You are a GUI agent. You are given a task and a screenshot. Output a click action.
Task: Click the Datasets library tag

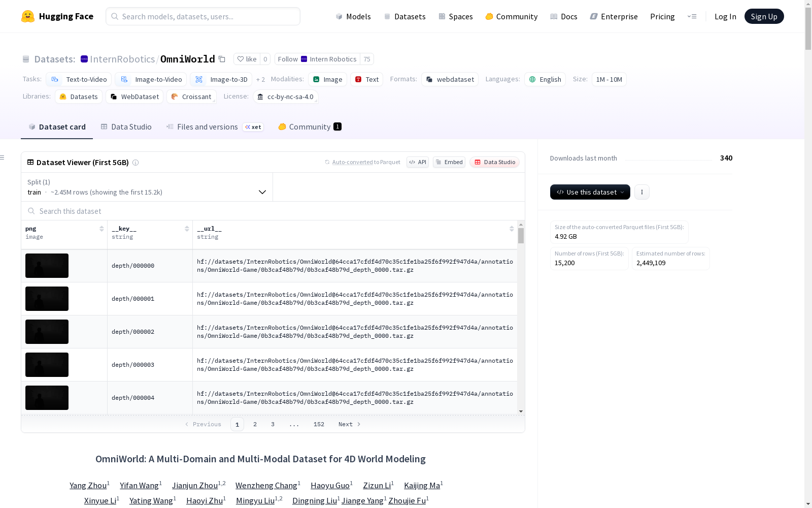coord(79,97)
